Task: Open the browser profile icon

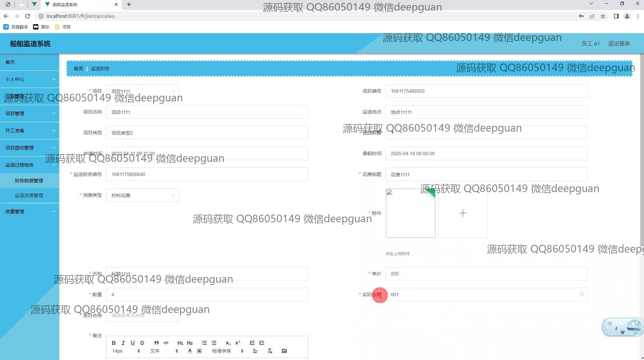Action: tap(627, 16)
